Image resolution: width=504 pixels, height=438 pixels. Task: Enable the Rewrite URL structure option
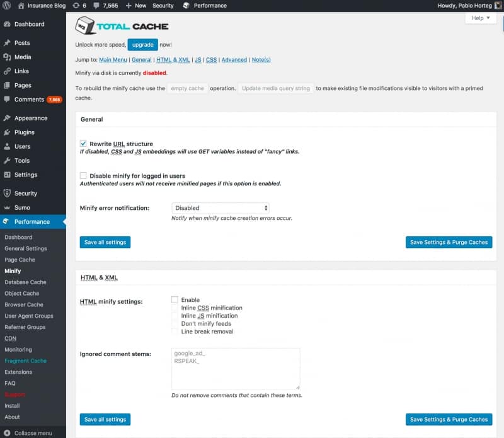pyautogui.click(x=83, y=143)
